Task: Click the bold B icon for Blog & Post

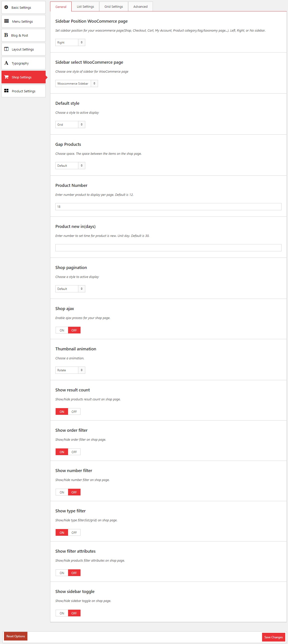Action: point(6,35)
